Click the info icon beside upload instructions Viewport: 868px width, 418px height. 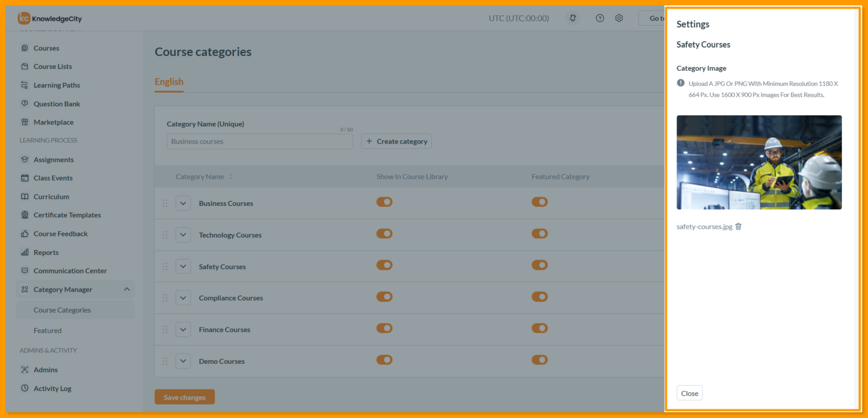681,83
